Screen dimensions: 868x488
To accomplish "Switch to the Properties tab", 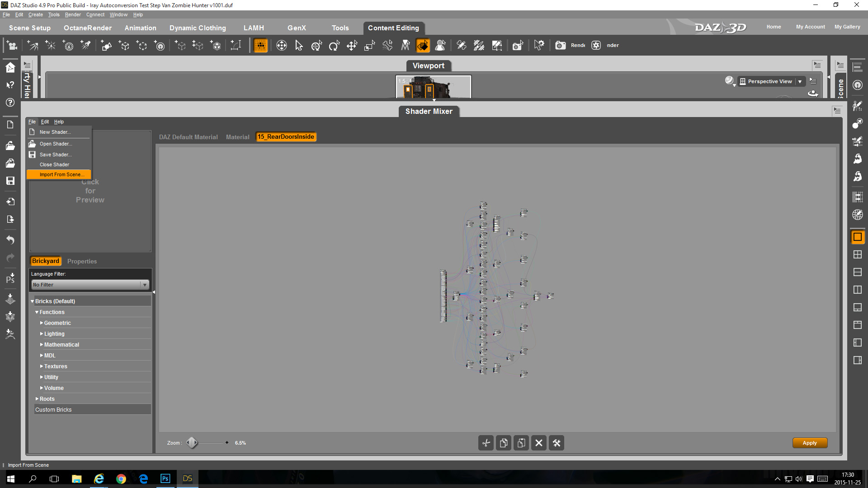I will pyautogui.click(x=82, y=261).
